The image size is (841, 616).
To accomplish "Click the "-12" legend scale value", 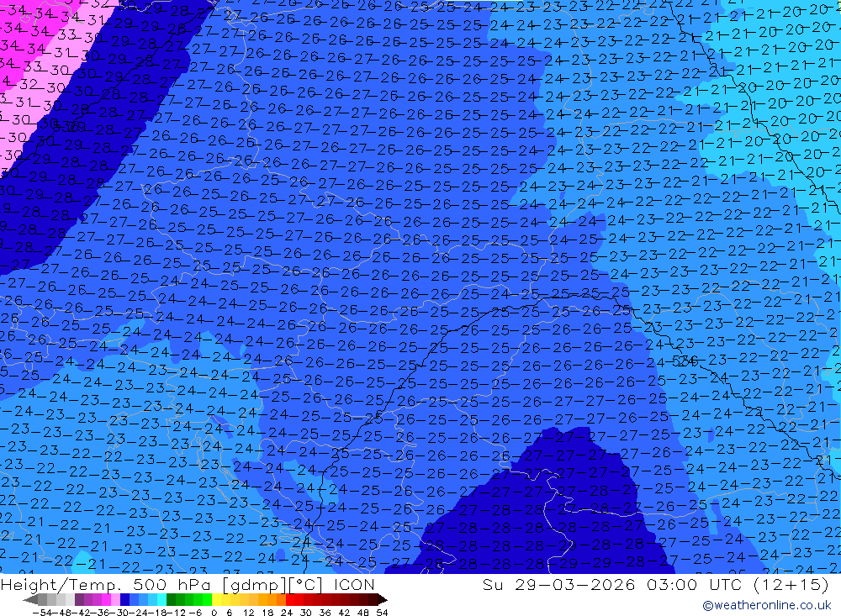I will click(x=176, y=613).
